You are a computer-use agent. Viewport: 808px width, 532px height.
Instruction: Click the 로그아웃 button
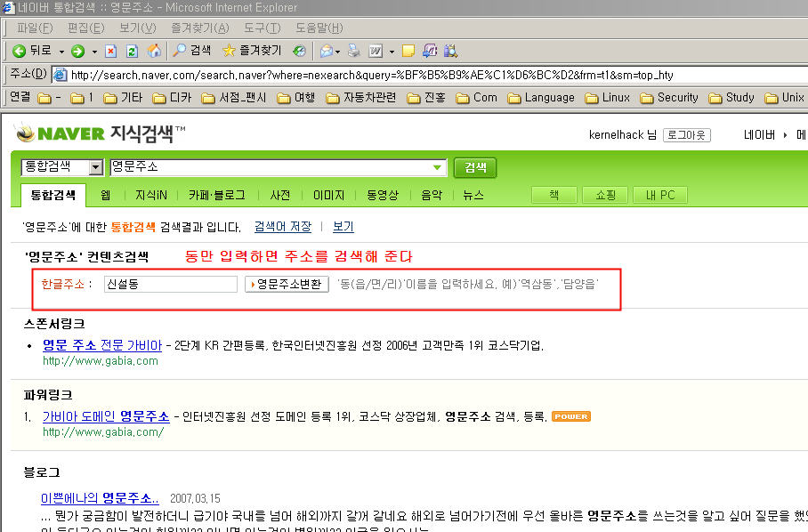coord(686,135)
